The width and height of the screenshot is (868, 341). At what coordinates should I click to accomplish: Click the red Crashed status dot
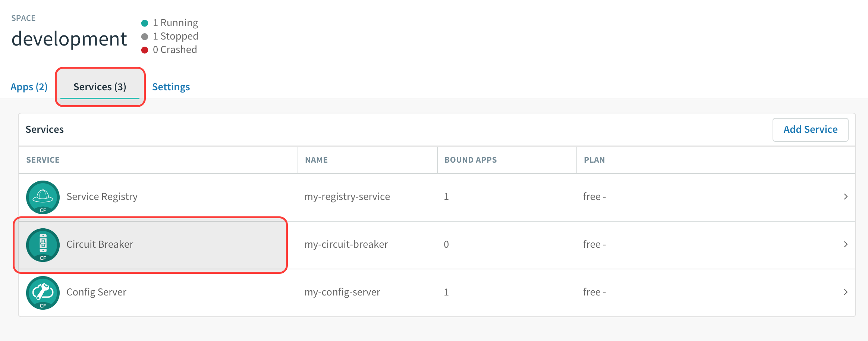click(145, 50)
